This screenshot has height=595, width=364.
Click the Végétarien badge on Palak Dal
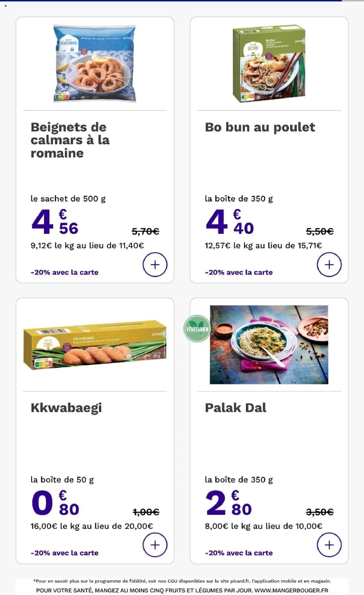[x=197, y=329]
